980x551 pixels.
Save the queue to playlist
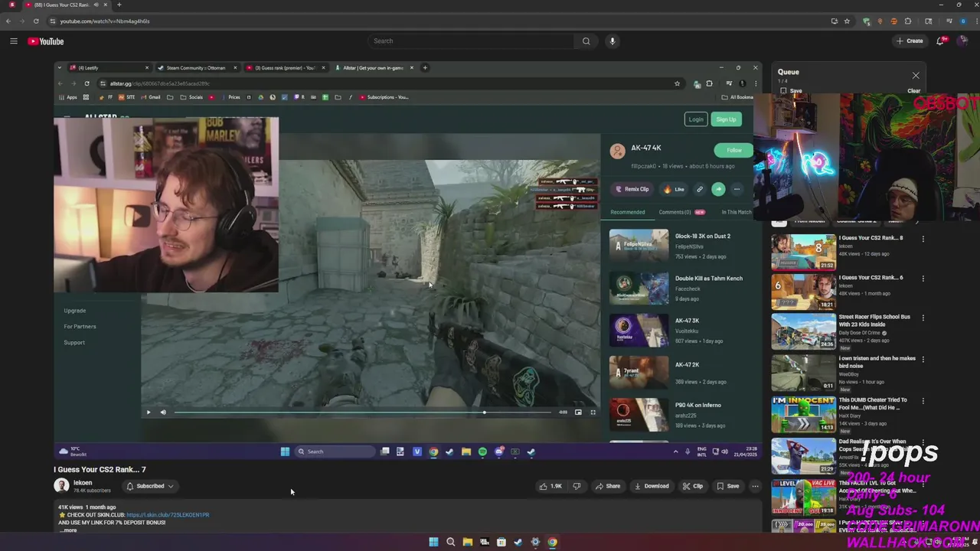791,91
